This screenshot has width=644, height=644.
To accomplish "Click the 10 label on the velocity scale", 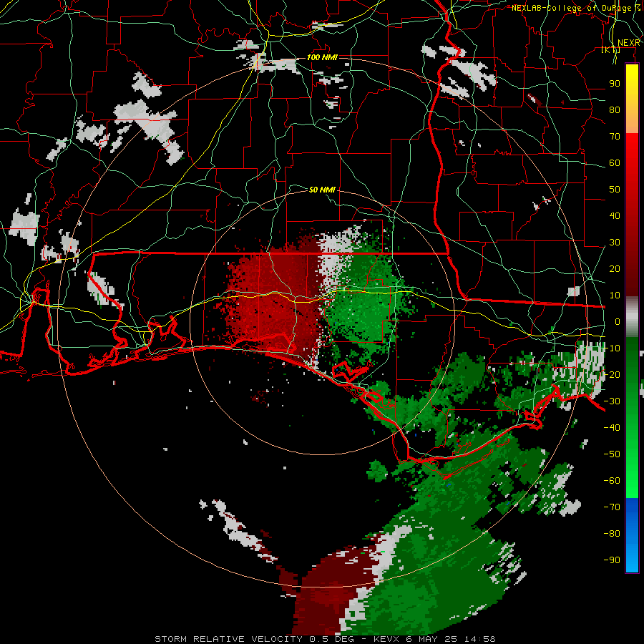I will click(x=615, y=296).
